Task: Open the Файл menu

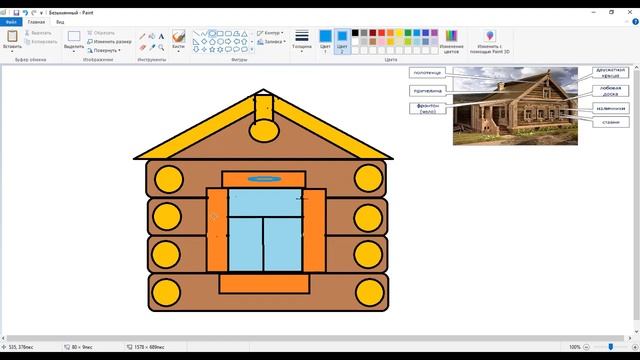Action: click(11, 22)
